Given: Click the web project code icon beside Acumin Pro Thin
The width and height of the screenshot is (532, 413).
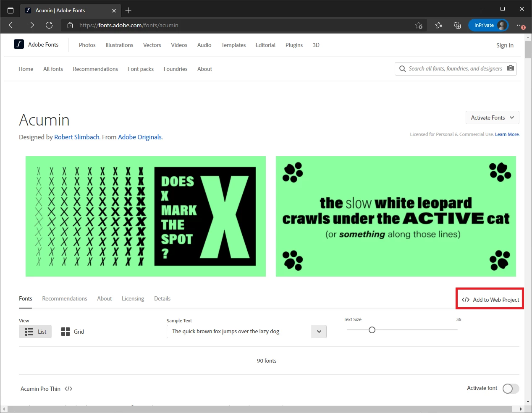Looking at the screenshot, I should point(68,389).
